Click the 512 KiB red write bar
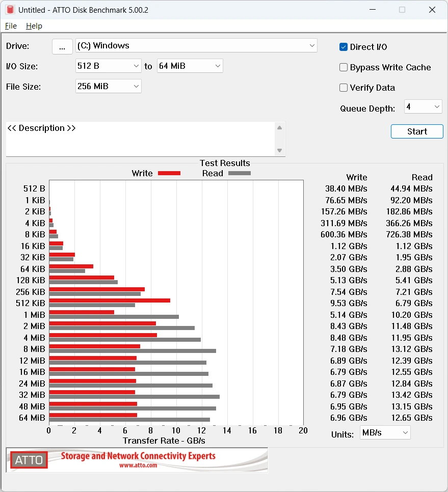Screen dimensions: 448x492 [x=110, y=300]
